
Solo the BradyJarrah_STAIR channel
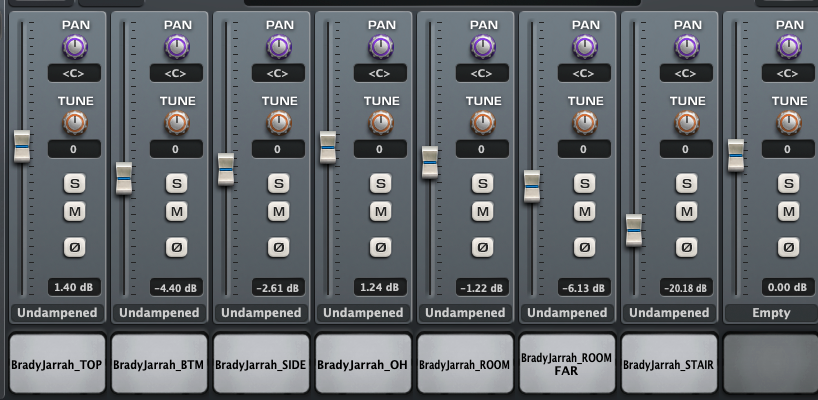coord(687,184)
